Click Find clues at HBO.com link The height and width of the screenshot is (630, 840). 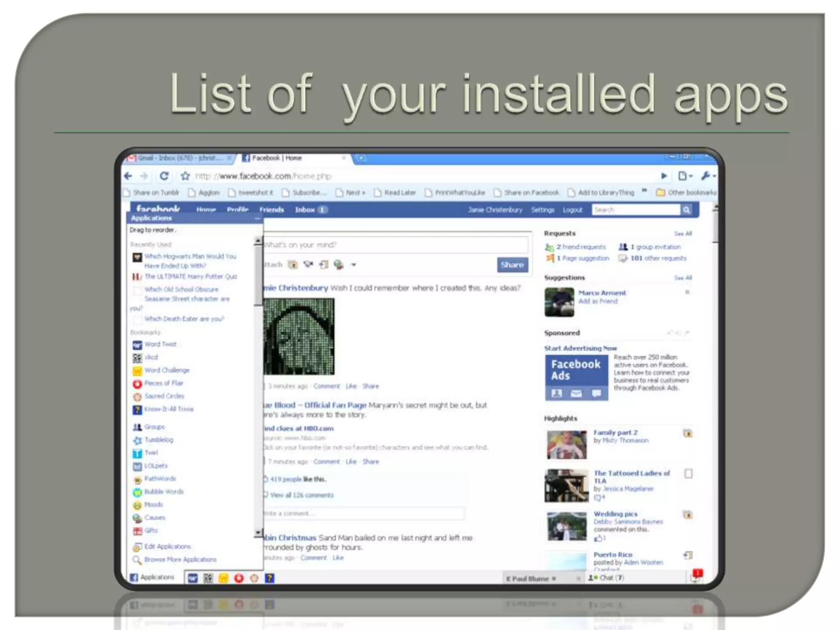point(298,429)
